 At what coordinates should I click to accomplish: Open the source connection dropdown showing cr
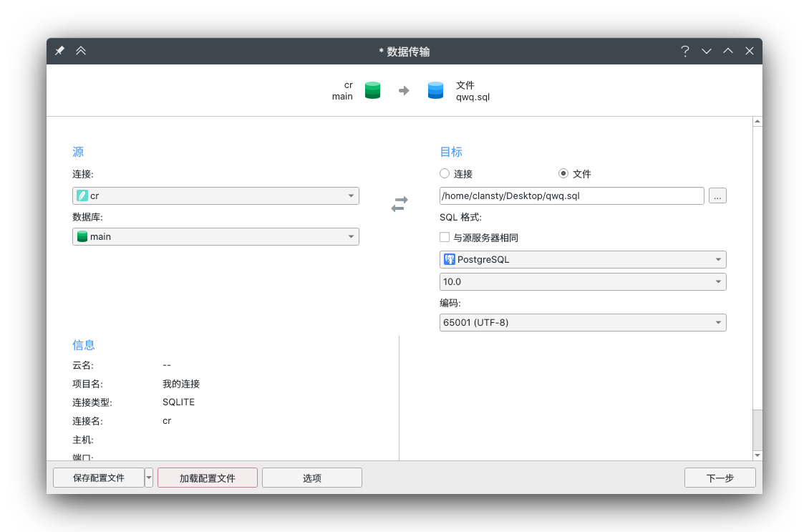point(215,195)
